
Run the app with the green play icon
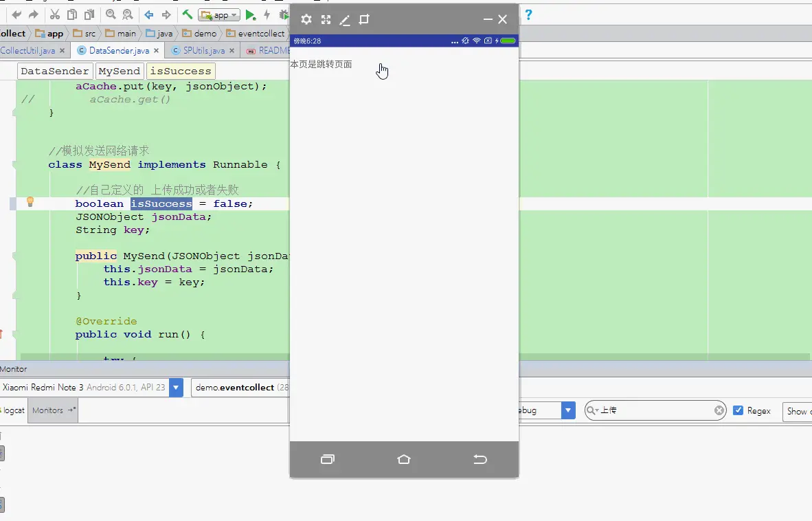pos(251,15)
